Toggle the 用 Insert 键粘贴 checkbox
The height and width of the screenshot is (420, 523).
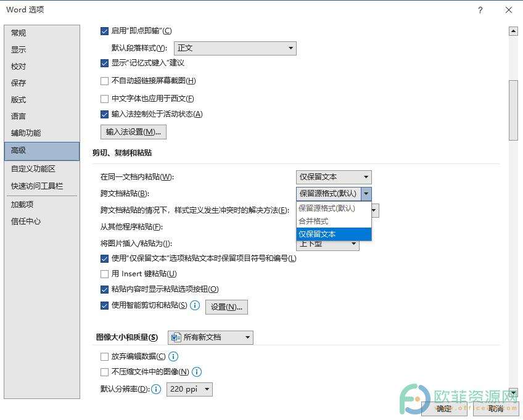(102, 274)
